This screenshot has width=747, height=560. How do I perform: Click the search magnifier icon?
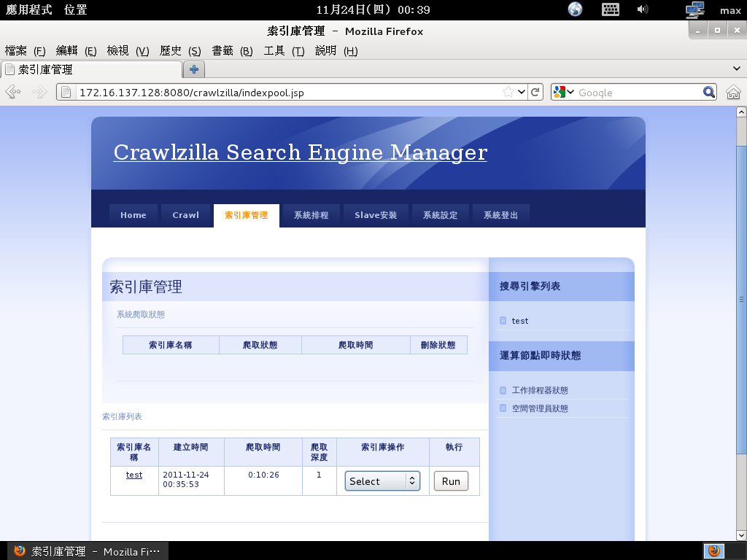709,92
